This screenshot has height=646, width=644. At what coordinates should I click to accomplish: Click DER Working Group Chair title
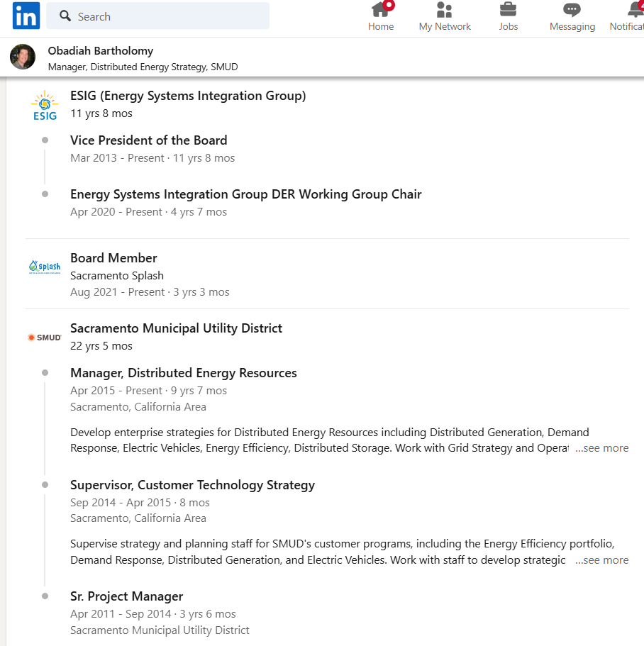coord(246,194)
